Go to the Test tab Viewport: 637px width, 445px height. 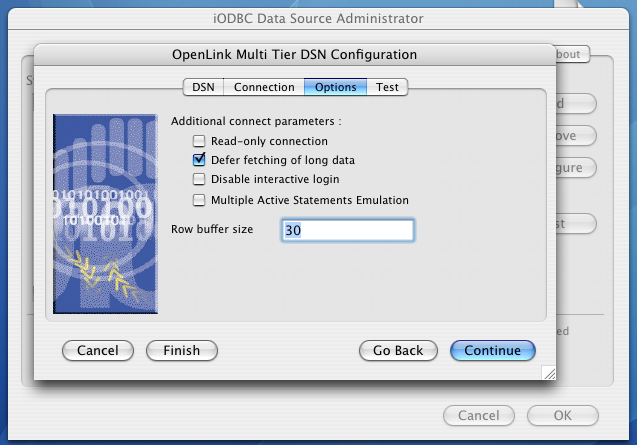[387, 87]
